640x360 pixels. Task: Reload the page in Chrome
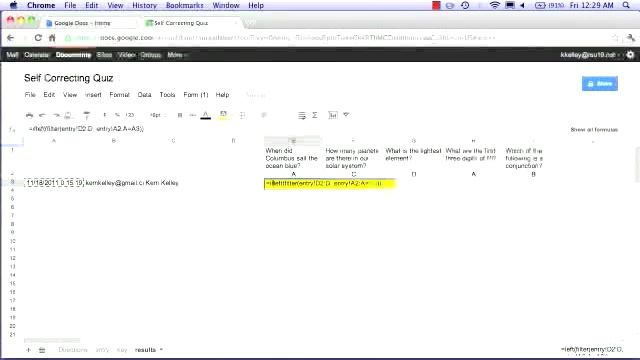38,38
